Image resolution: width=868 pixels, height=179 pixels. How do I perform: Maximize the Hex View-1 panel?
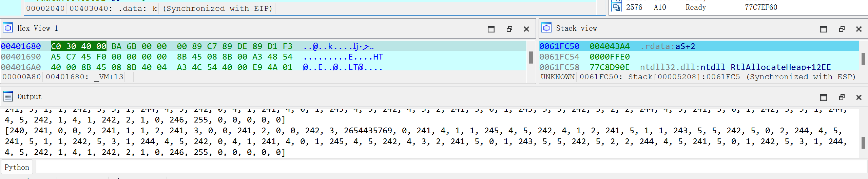(x=491, y=29)
